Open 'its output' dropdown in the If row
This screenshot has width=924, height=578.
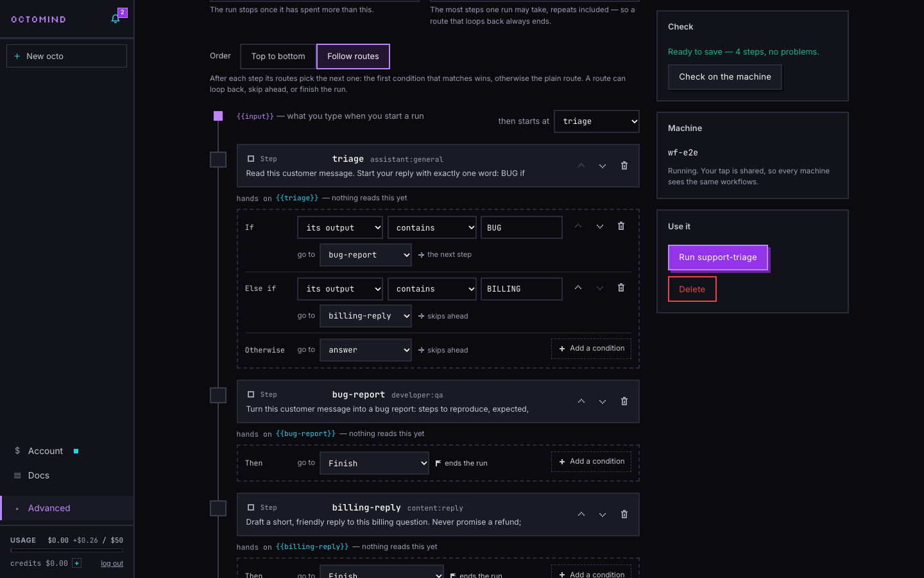[340, 227]
